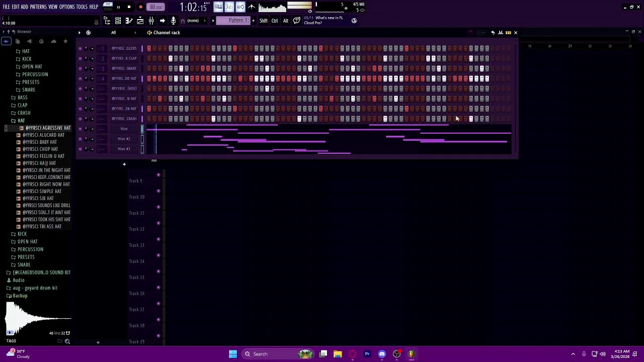Click the Channel rack undo arrow icon

493,33
